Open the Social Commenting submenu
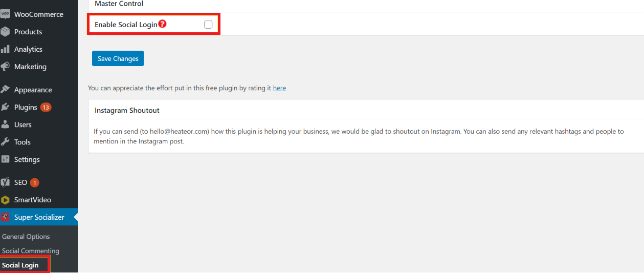 click(x=31, y=251)
